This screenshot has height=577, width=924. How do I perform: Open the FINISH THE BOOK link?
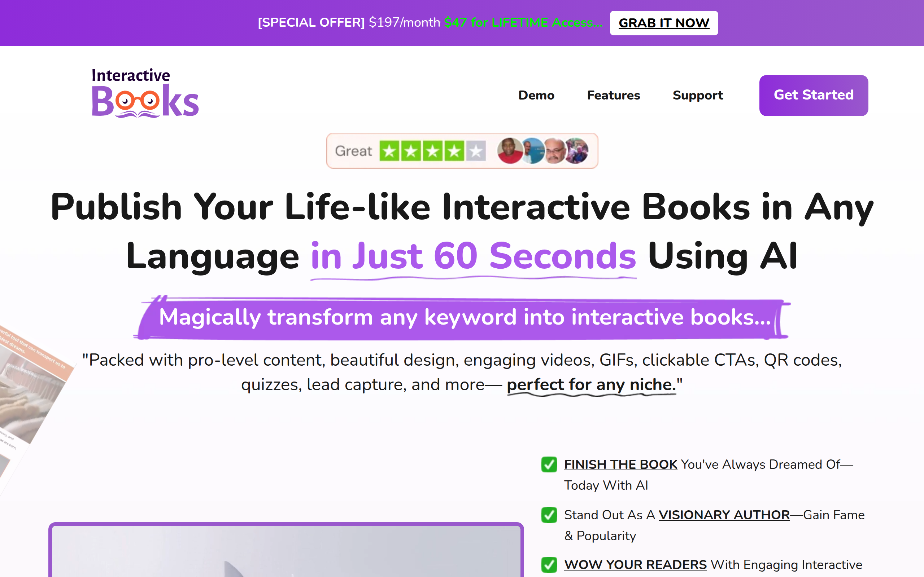pos(620,464)
